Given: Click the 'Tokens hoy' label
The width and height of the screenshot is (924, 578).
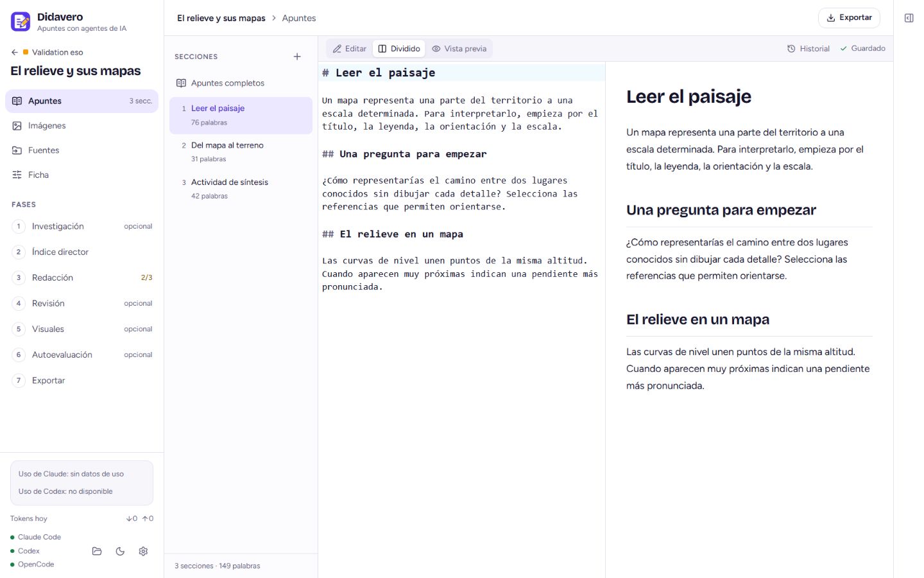Looking at the screenshot, I should click(x=29, y=519).
